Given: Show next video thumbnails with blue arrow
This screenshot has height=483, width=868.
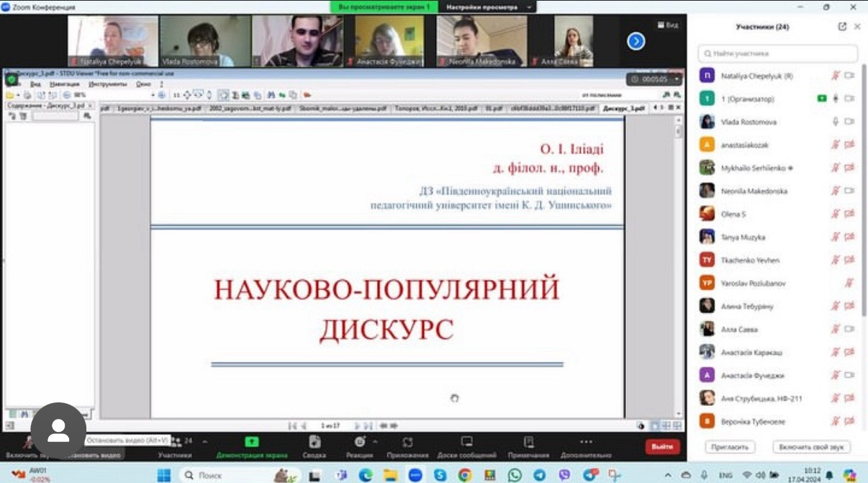Looking at the screenshot, I should point(636,42).
